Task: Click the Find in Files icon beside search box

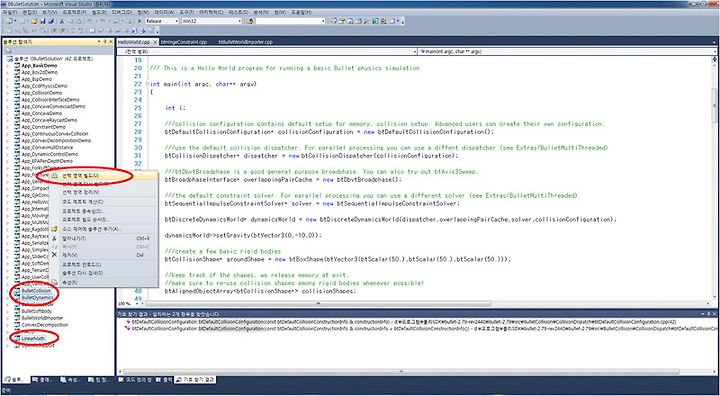Action: click(x=249, y=21)
